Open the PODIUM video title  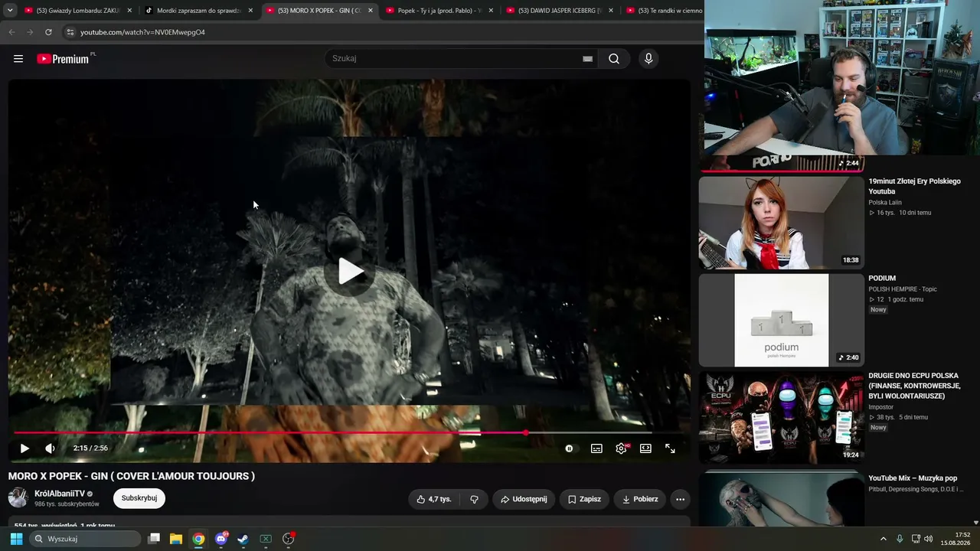[x=882, y=279]
